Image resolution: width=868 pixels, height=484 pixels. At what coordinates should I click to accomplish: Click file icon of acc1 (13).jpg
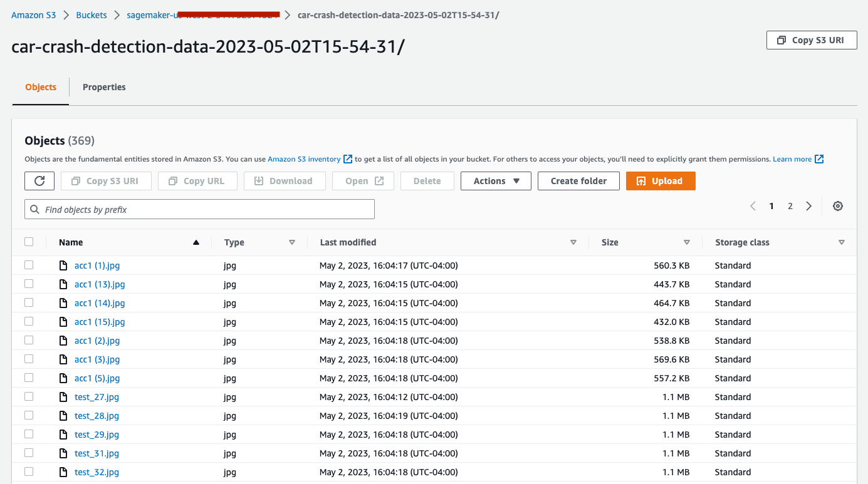click(63, 284)
